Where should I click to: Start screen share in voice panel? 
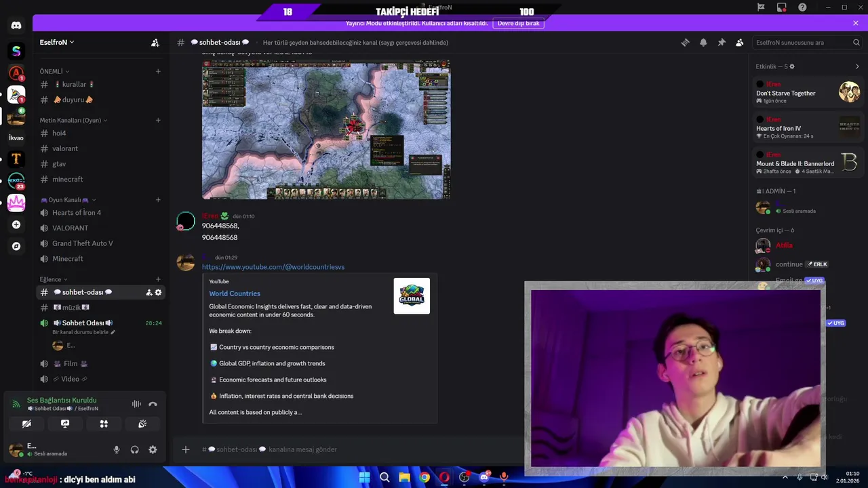pyautogui.click(x=65, y=424)
